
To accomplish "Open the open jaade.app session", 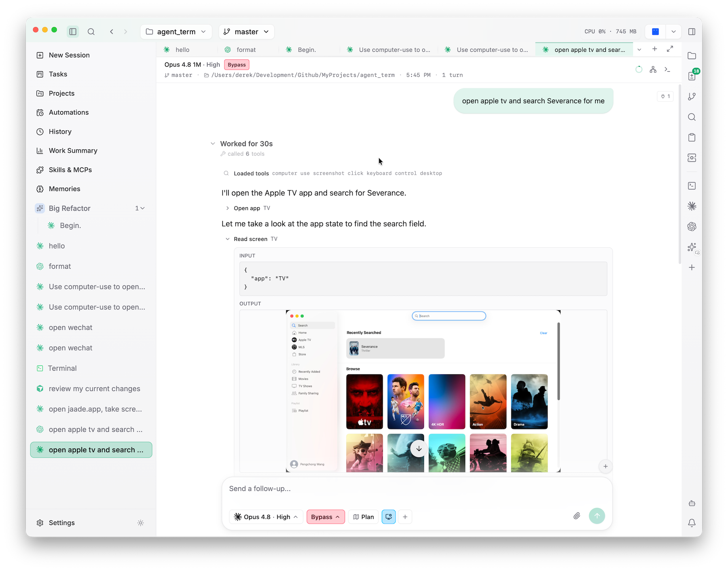I will pos(91,409).
